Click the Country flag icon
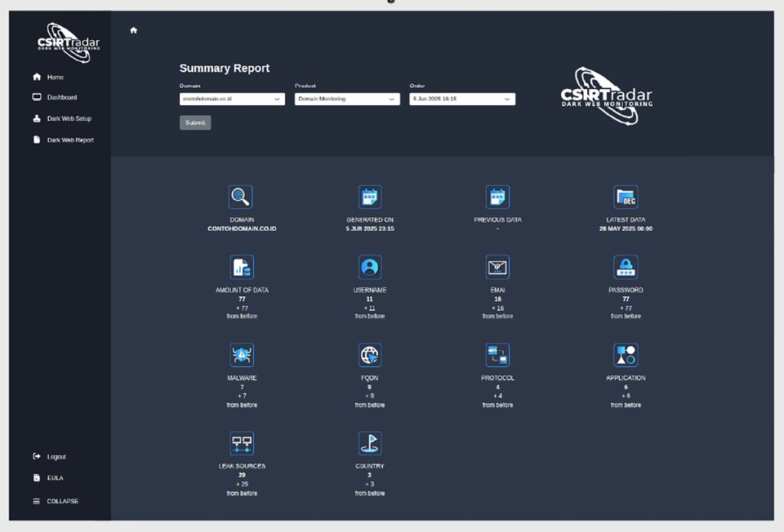784x532 pixels. click(x=370, y=443)
